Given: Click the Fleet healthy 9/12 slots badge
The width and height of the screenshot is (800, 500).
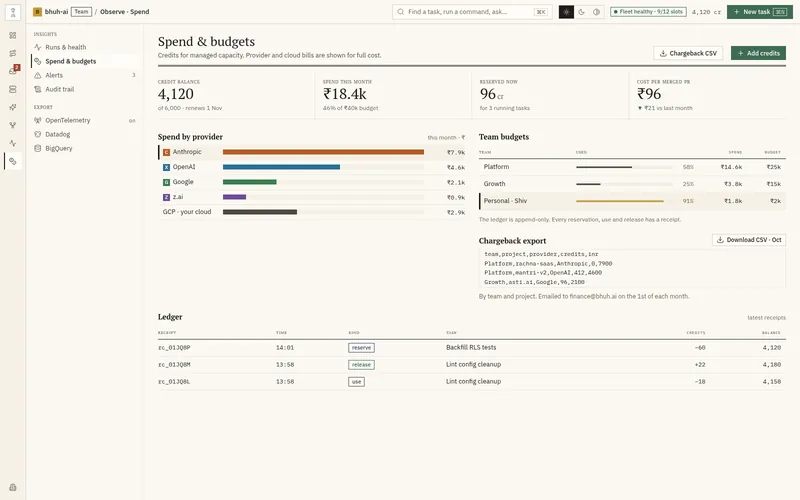Looking at the screenshot, I should pyautogui.click(x=648, y=12).
